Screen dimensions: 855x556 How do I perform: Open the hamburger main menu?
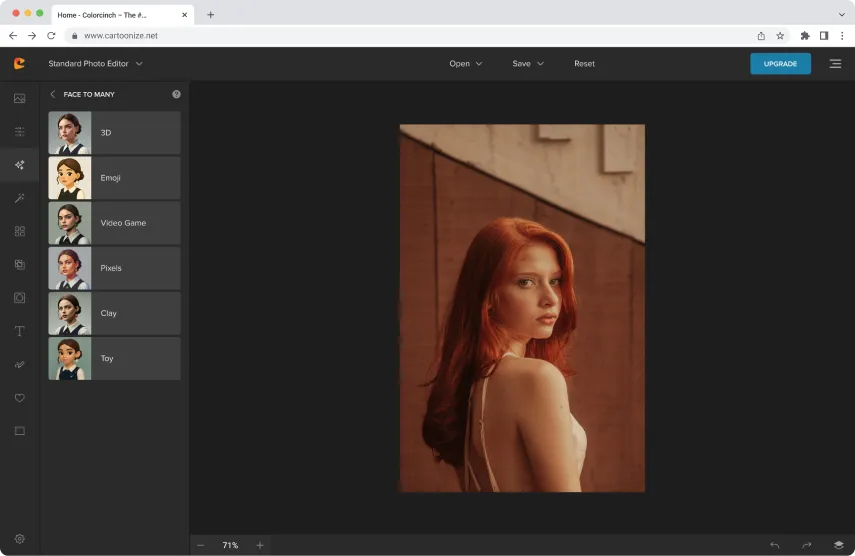point(835,64)
